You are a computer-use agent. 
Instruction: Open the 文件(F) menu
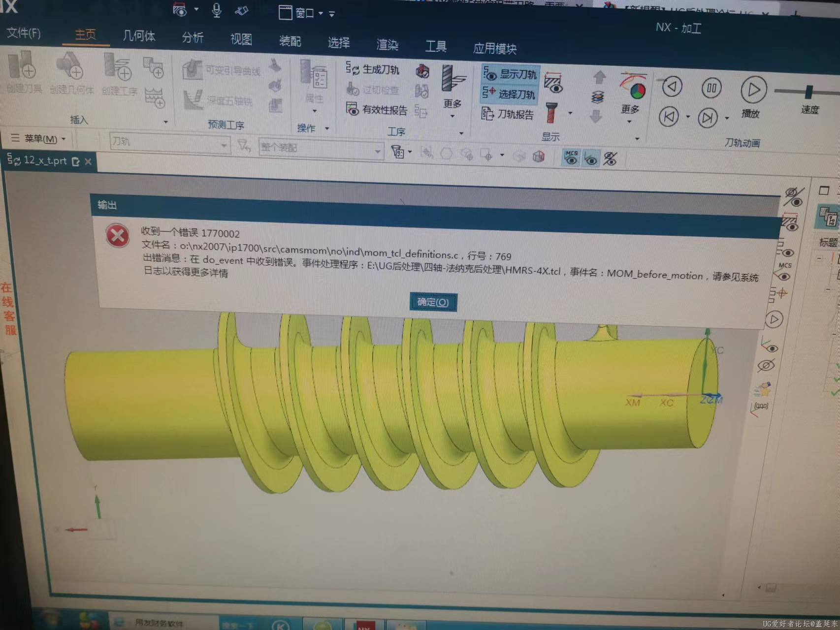tap(24, 33)
